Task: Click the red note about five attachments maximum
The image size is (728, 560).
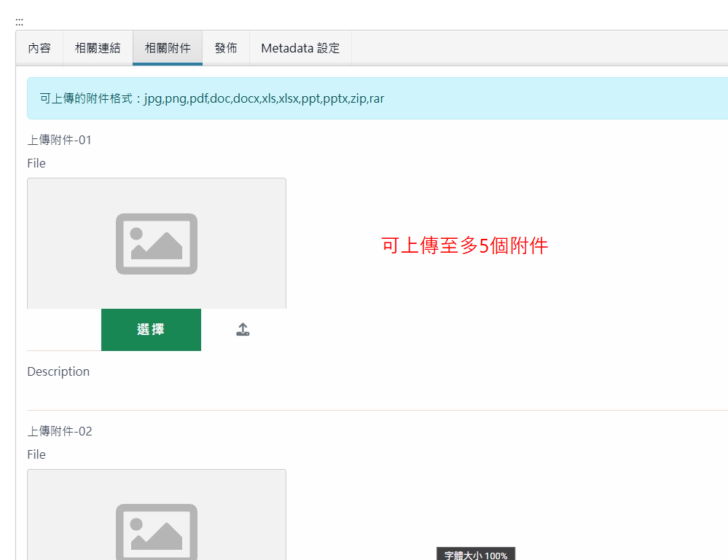Action: pyautogui.click(x=465, y=246)
